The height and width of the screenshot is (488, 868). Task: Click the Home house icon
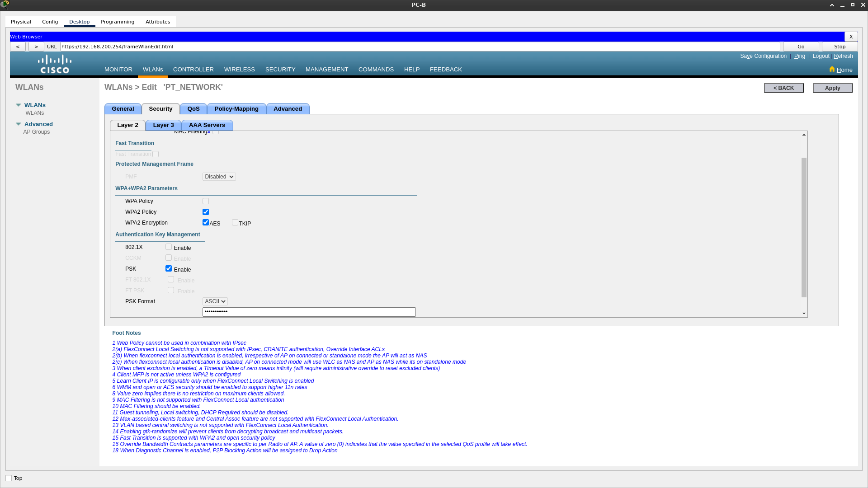click(x=832, y=69)
